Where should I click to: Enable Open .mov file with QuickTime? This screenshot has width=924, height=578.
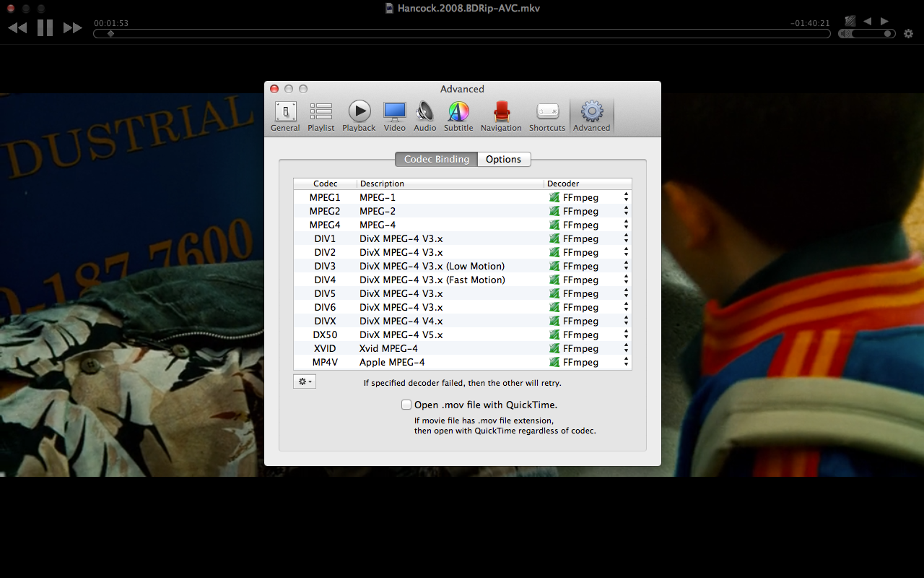406,405
